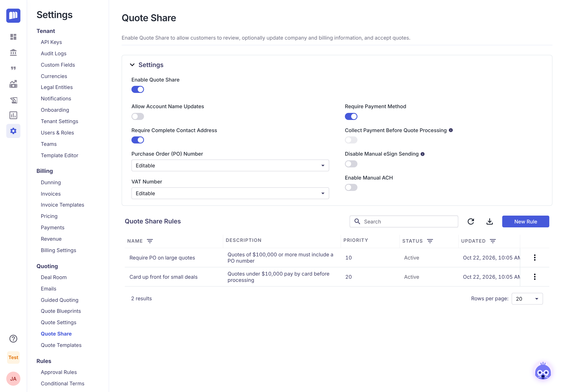The height and width of the screenshot is (392, 565).
Task: Click the rules Search field
Action: pos(404,221)
